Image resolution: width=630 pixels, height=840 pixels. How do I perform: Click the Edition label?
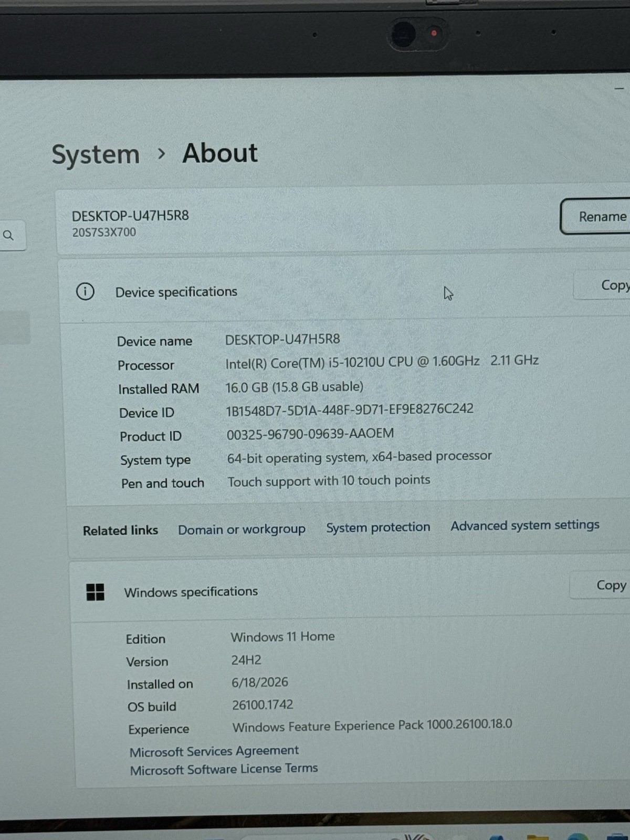pyautogui.click(x=145, y=639)
